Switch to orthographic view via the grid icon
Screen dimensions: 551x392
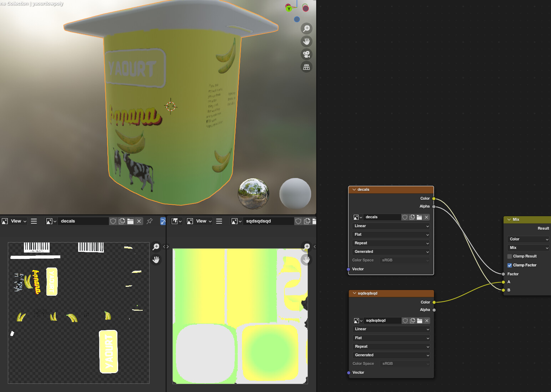[307, 67]
